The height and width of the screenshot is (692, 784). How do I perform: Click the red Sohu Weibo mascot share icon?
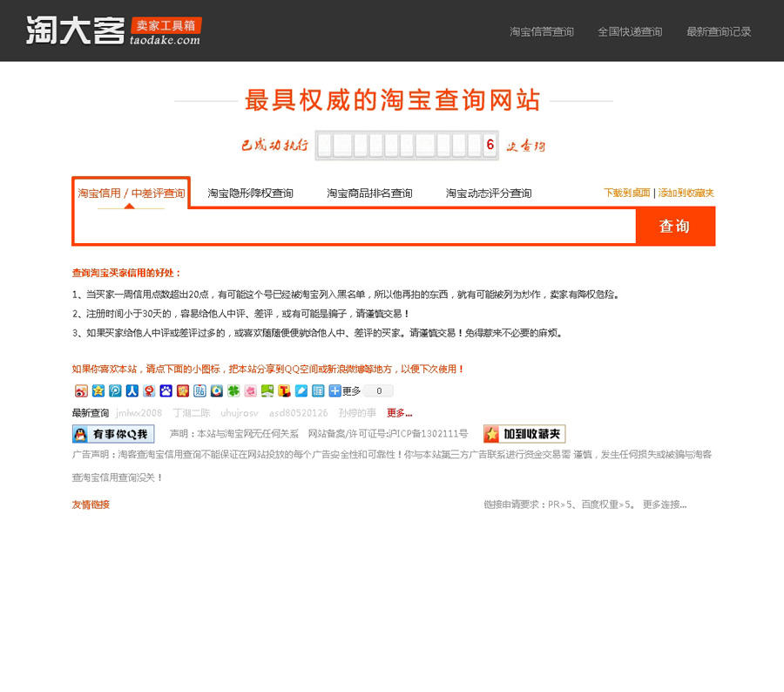149,390
